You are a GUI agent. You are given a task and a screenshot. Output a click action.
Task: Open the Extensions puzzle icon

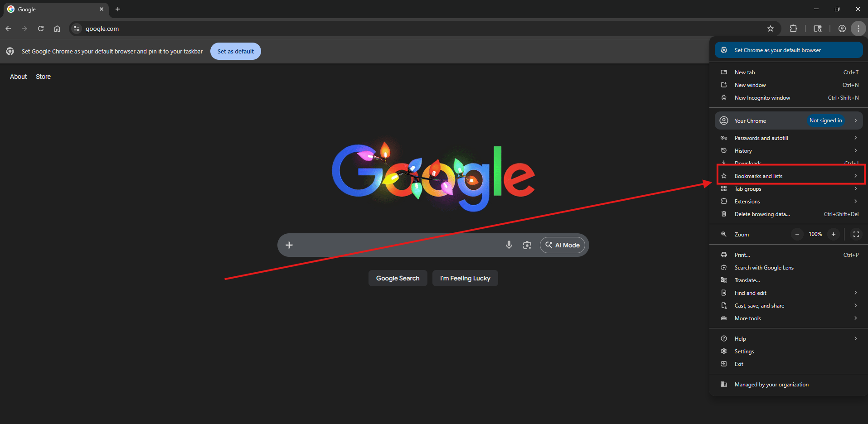click(793, 29)
